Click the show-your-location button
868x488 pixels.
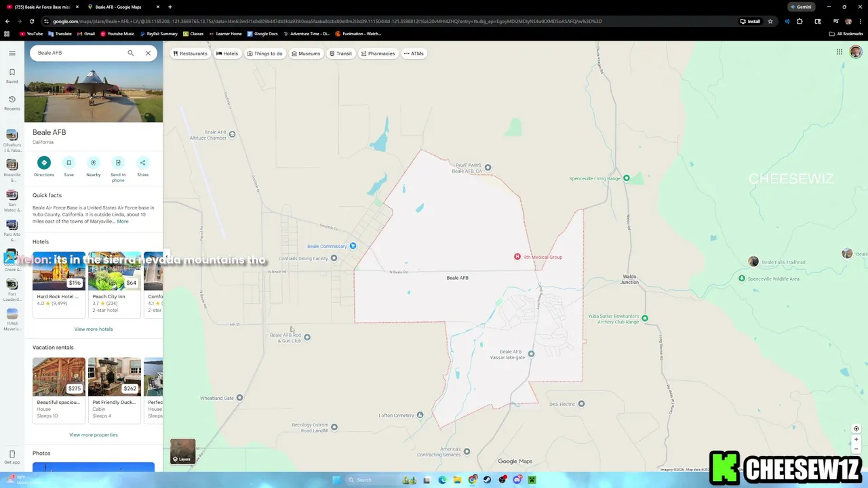coord(856,428)
